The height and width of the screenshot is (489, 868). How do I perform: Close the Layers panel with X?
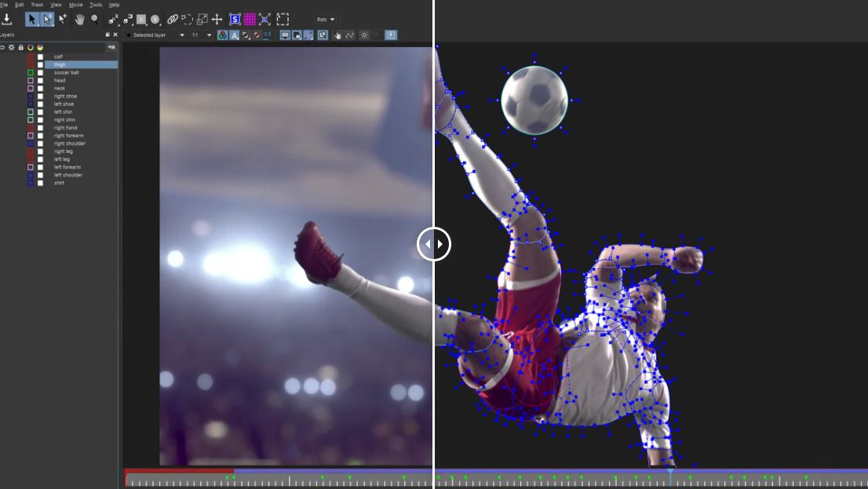click(x=115, y=35)
